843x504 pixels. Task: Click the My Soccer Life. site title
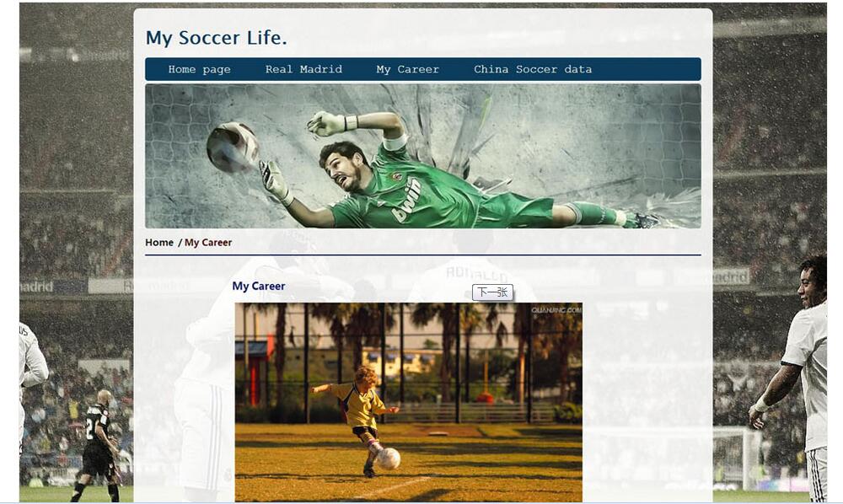pyautogui.click(x=216, y=38)
